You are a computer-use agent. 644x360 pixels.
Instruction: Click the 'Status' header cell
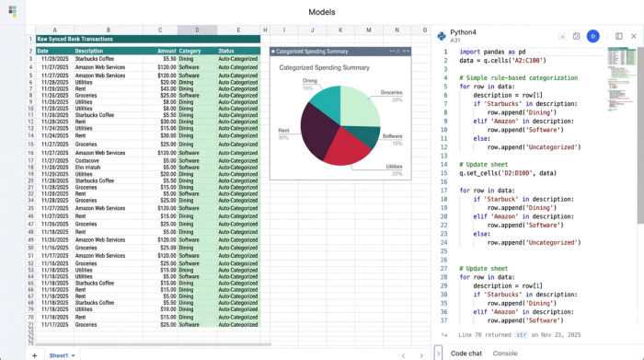[238, 51]
